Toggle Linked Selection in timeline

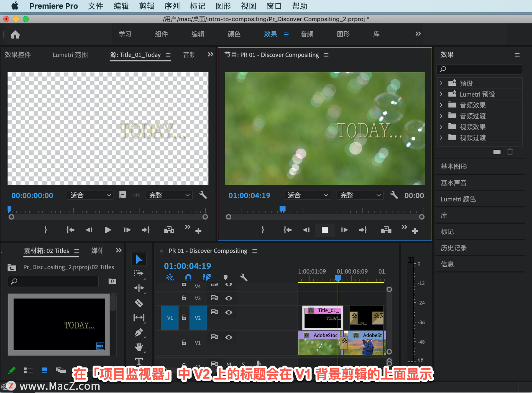coord(207,277)
